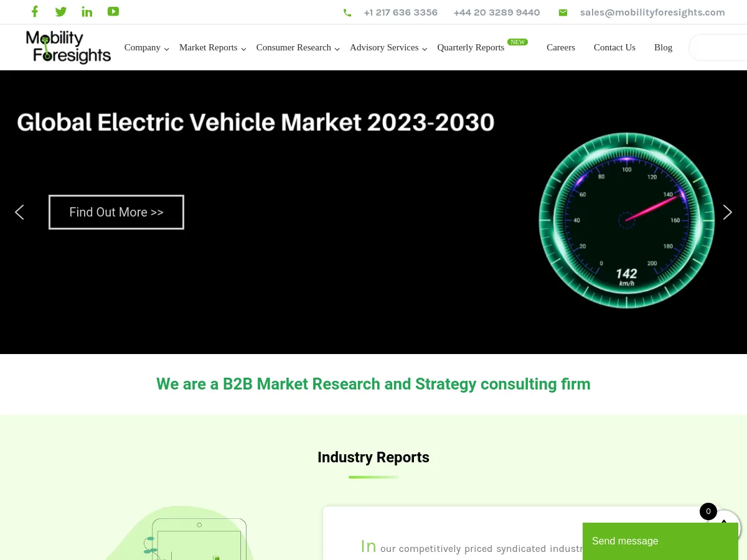The image size is (747, 560).
Task: Open the Facebook social icon
Action: (x=35, y=11)
